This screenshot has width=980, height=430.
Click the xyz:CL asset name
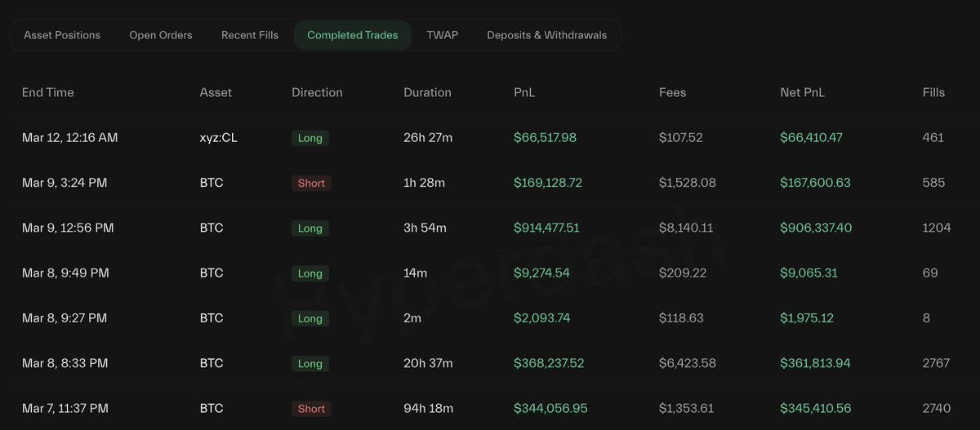(x=219, y=138)
